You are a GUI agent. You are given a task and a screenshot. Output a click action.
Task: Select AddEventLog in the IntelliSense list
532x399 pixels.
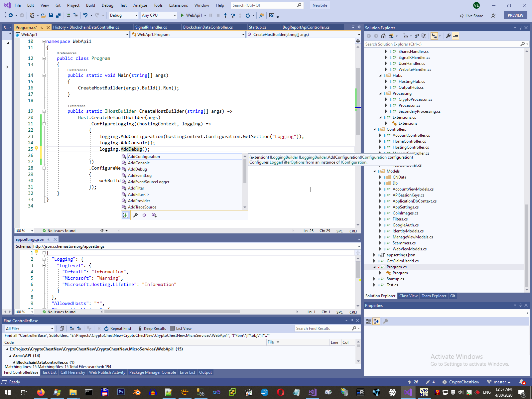[140, 176]
